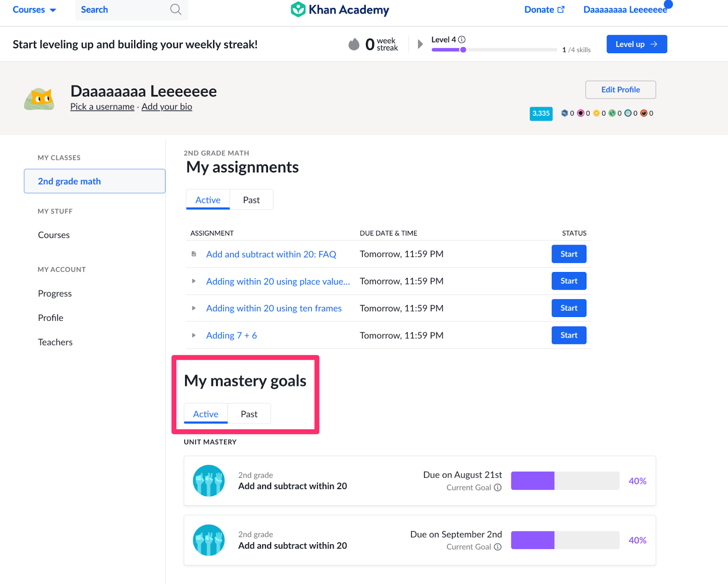
Task: Open Adding within 20 using place value
Action: [278, 282]
